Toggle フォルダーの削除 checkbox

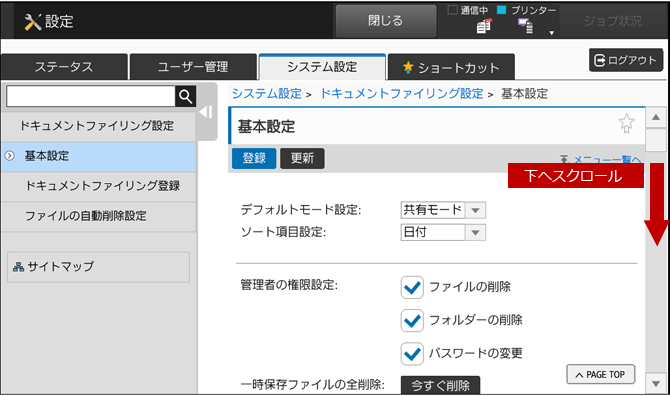tap(412, 320)
